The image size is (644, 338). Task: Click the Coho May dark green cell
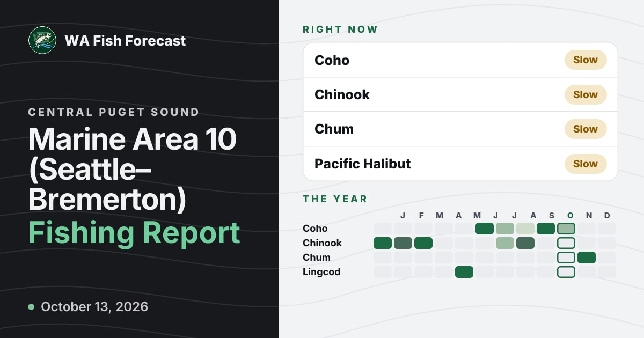(x=485, y=229)
